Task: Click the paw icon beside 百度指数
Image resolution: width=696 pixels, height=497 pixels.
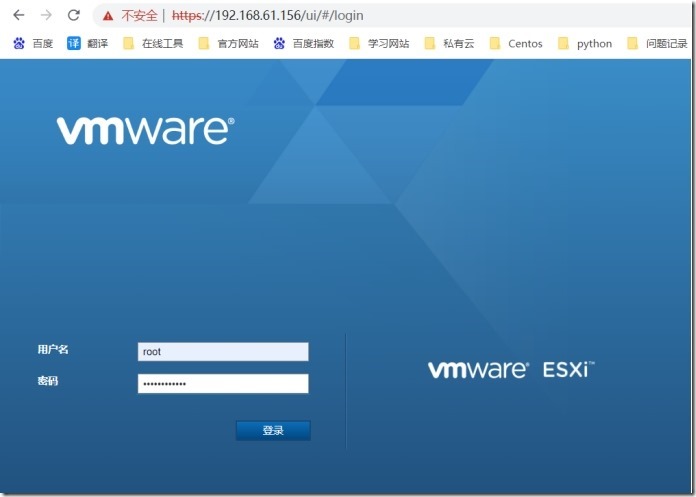Action: (x=279, y=43)
